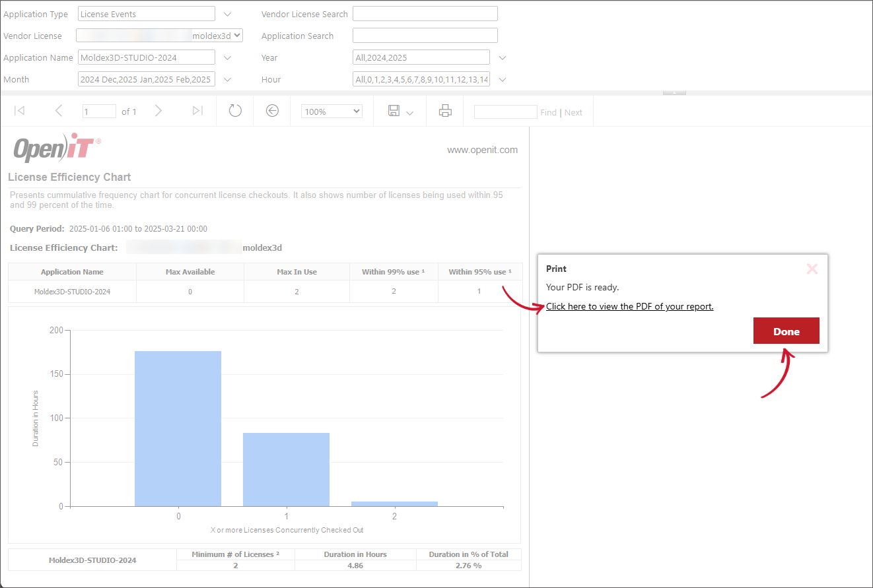Open the export save icon menu
The width and height of the screenshot is (873, 588).
pyautogui.click(x=400, y=112)
